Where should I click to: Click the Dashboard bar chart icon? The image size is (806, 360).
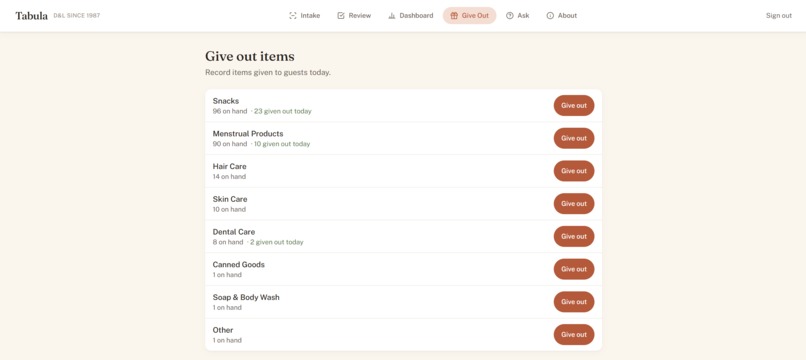click(392, 15)
